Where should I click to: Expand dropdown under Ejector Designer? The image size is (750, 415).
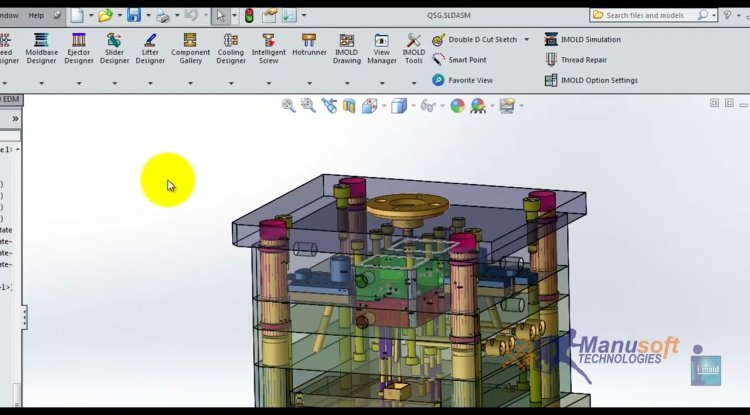tap(78, 83)
